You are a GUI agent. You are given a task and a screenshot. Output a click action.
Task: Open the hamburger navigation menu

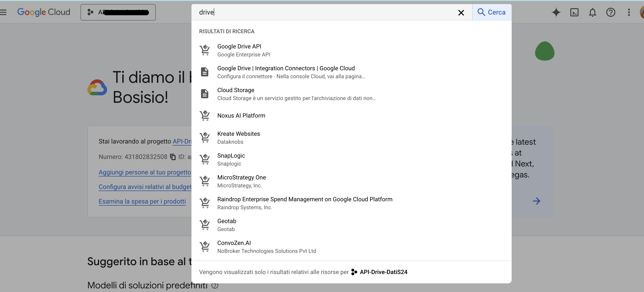pyautogui.click(x=3, y=12)
